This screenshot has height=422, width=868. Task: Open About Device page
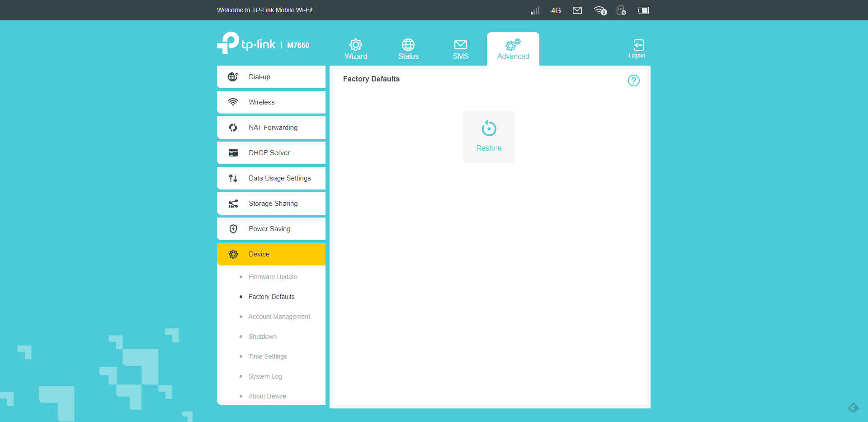click(267, 396)
